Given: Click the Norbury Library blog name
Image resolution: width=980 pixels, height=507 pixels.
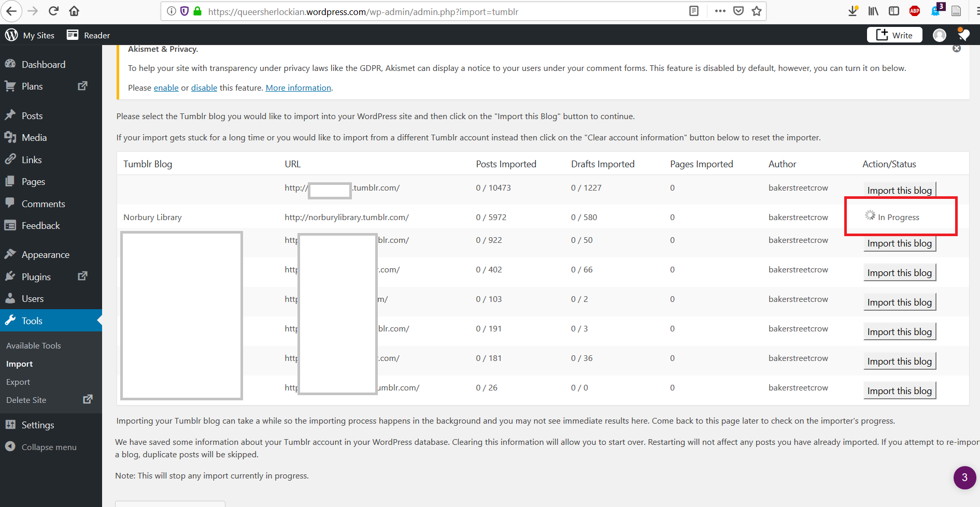Looking at the screenshot, I should click(152, 217).
